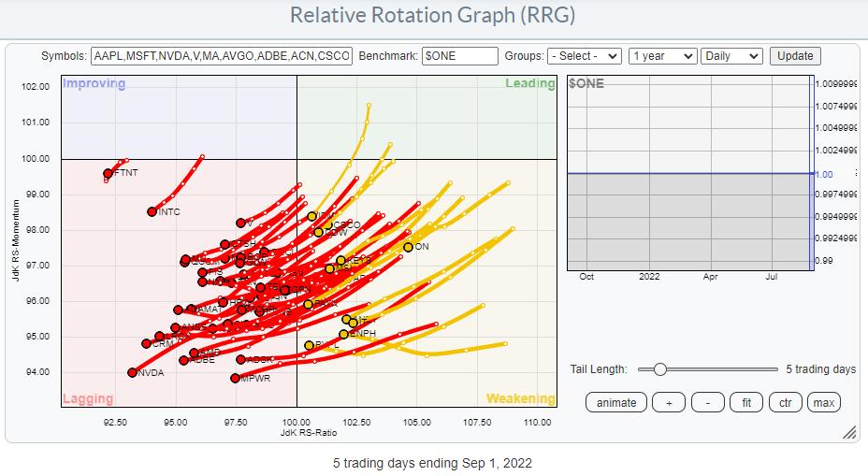The width and height of the screenshot is (868, 476).
Task: Click the CRM data point marker
Action: 146,343
